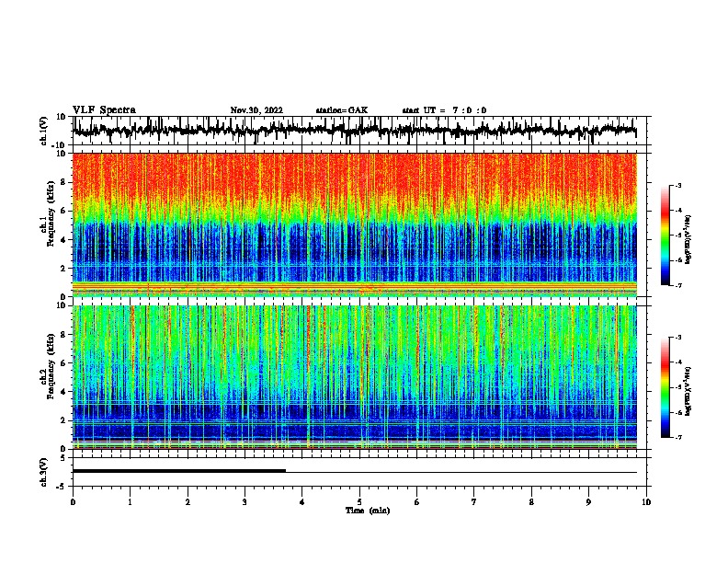
Task: Click the ch.2 spectrogram plot area
Action: pos(355,377)
